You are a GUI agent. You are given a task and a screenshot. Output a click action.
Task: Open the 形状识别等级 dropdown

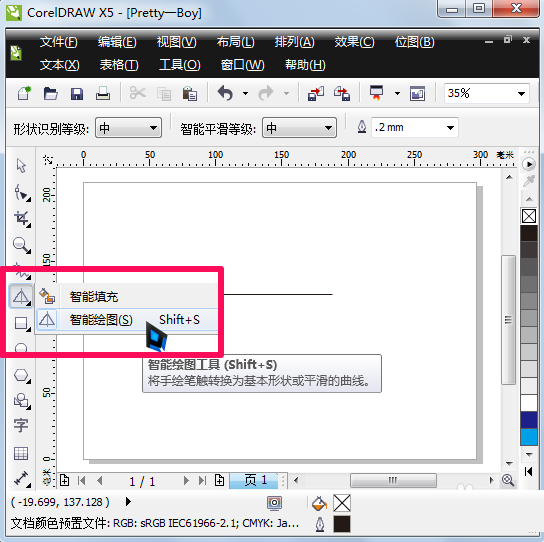[128, 128]
